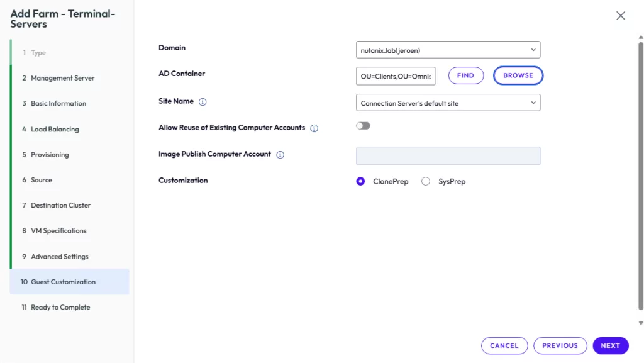Image resolution: width=644 pixels, height=363 pixels.
Task: Jump to VM Specifications step
Action: click(x=58, y=231)
